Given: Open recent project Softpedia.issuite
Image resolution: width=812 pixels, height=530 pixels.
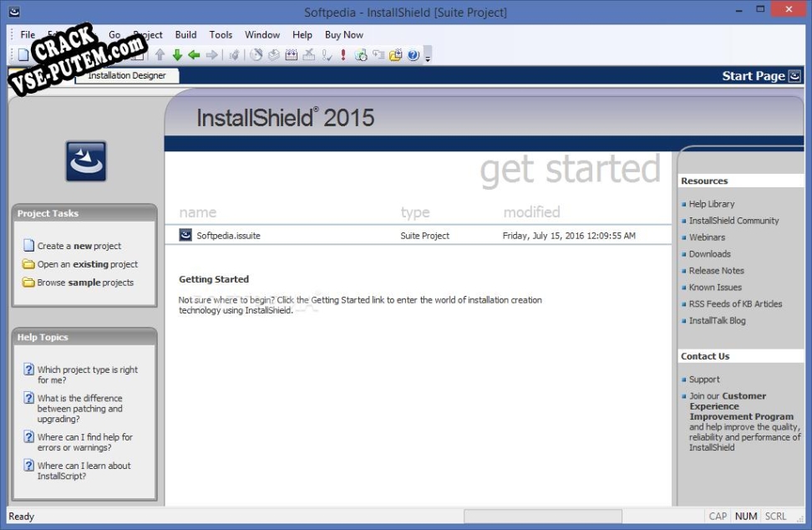Looking at the screenshot, I should pyautogui.click(x=228, y=236).
